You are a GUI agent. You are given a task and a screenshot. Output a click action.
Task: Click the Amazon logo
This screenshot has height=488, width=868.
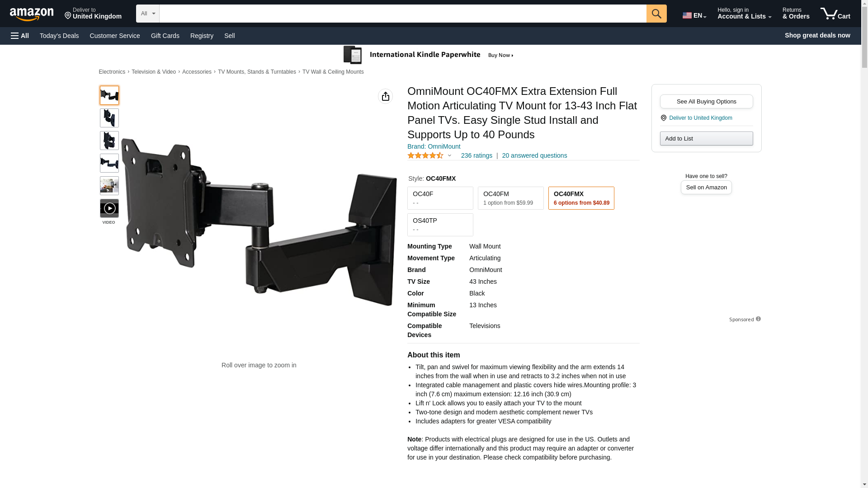click(32, 14)
